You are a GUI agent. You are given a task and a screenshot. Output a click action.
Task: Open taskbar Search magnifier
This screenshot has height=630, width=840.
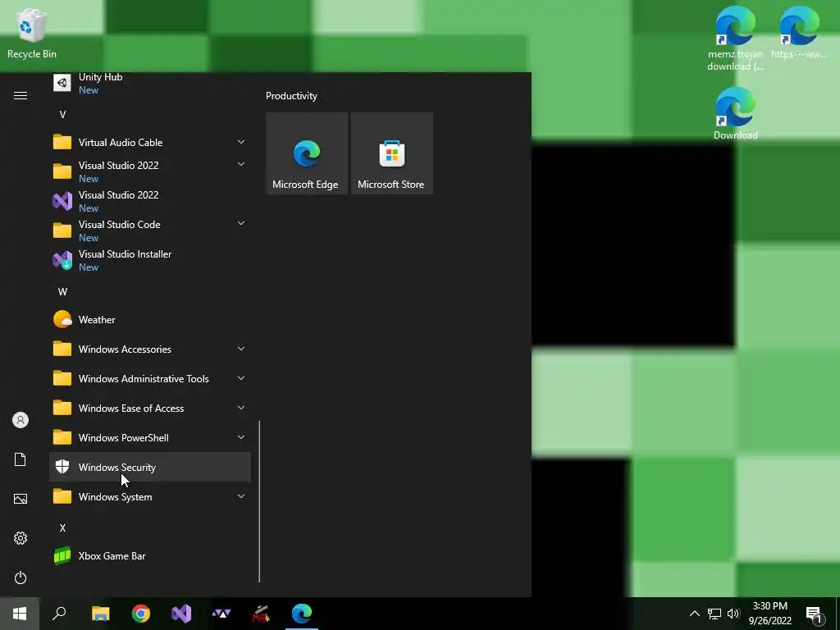(59, 614)
